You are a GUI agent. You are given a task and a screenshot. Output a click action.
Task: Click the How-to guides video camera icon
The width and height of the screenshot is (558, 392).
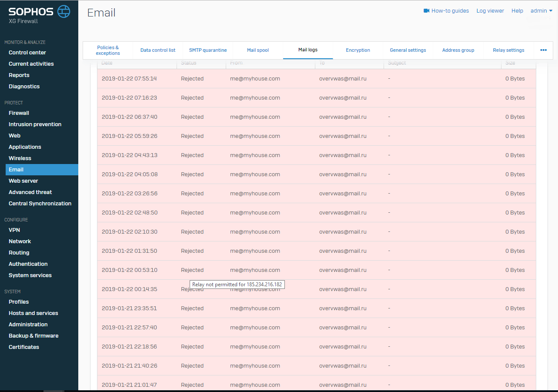click(426, 11)
